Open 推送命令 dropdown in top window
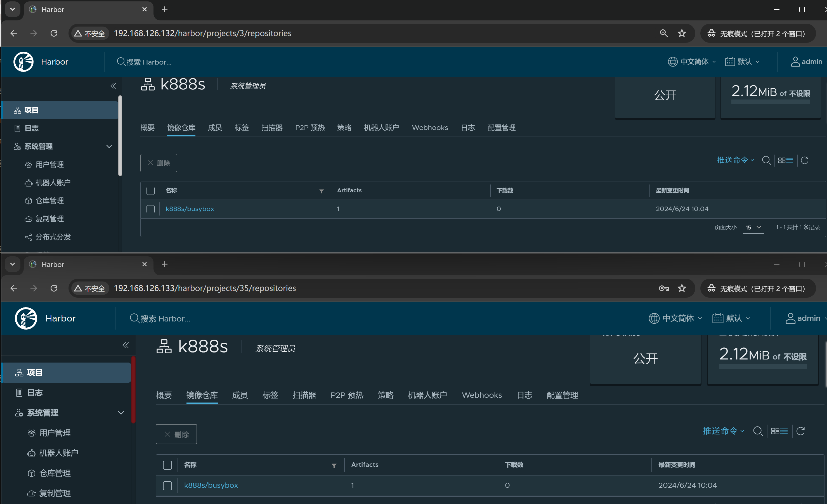827x504 pixels. point(735,160)
